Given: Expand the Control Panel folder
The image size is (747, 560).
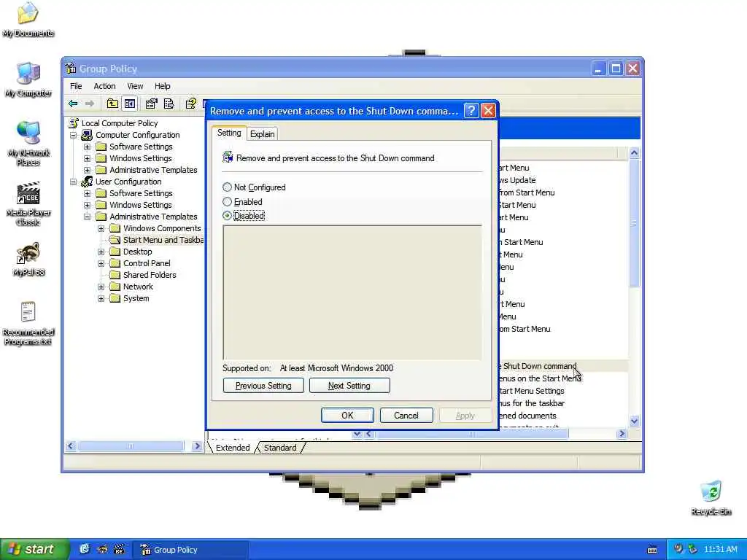Looking at the screenshot, I should tap(101, 263).
